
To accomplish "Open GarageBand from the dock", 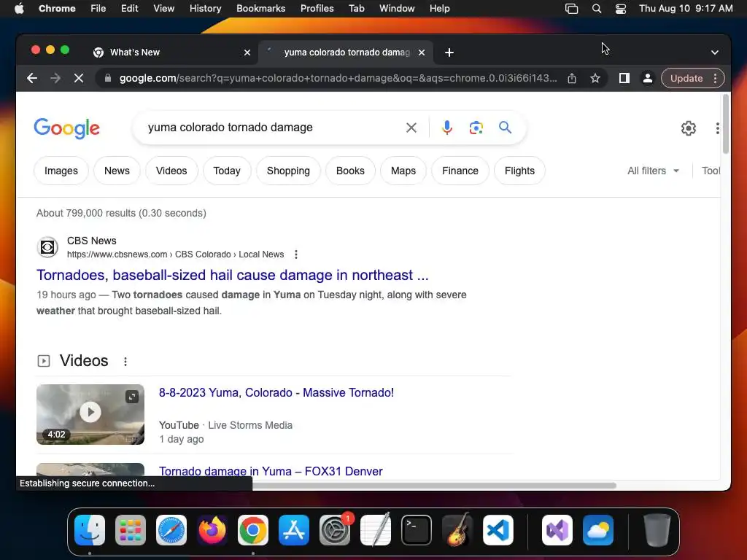I will [x=457, y=530].
